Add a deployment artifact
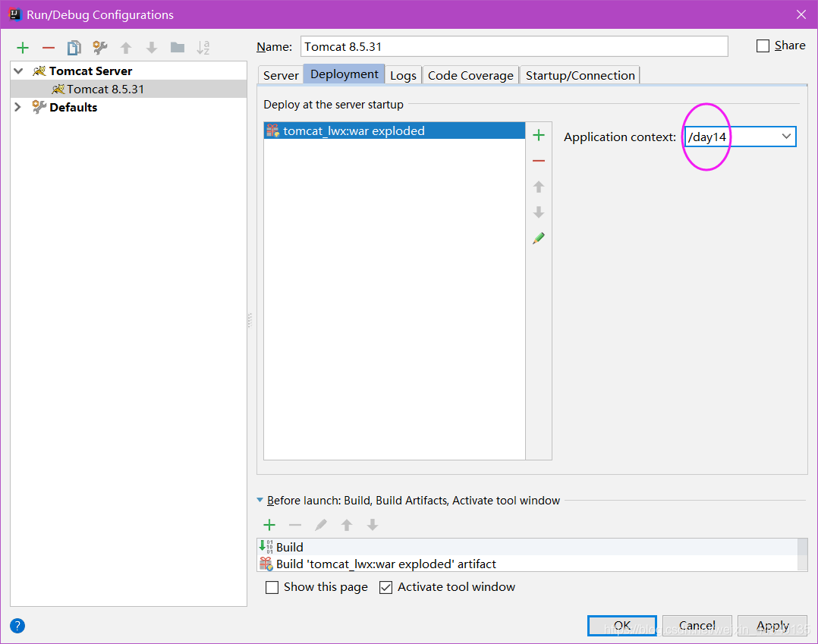This screenshot has height=644, width=818. tap(539, 136)
